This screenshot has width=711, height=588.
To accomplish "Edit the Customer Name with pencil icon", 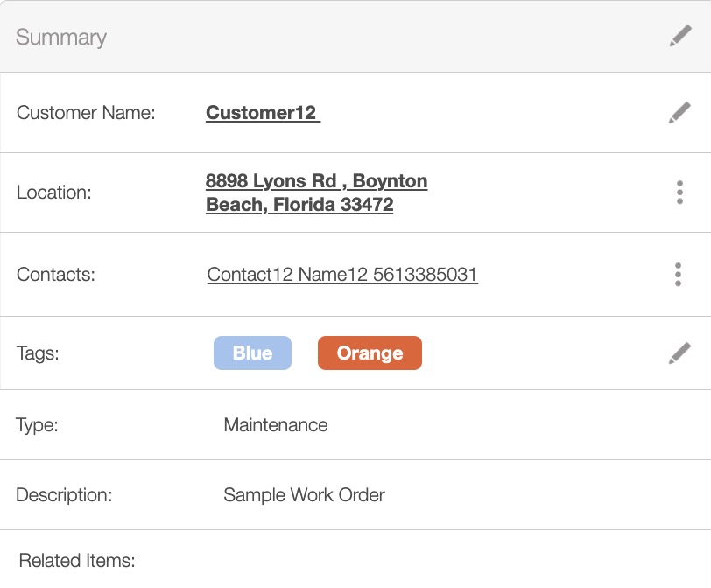I will point(679,113).
